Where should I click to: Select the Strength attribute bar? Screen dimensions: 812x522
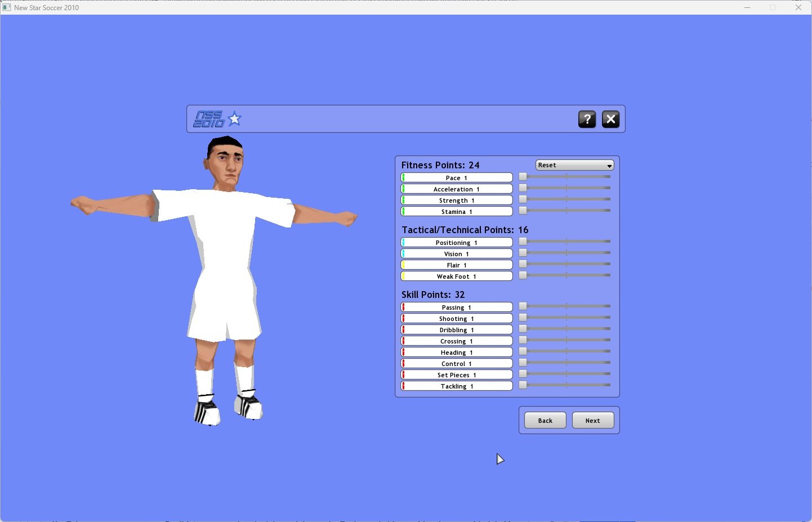457,200
